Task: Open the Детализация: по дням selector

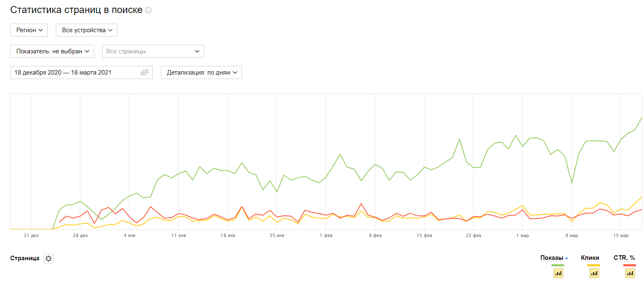Action: pos(201,72)
